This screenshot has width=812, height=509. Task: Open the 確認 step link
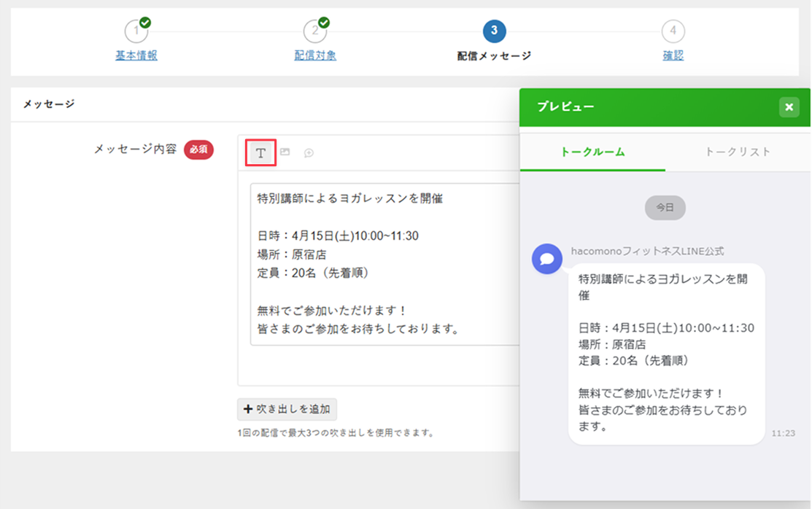coord(673,55)
